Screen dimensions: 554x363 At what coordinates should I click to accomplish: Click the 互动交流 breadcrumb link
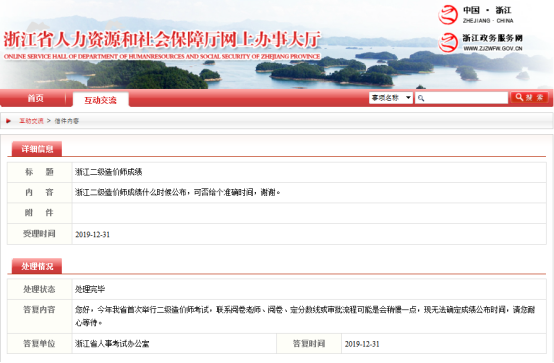click(31, 121)
